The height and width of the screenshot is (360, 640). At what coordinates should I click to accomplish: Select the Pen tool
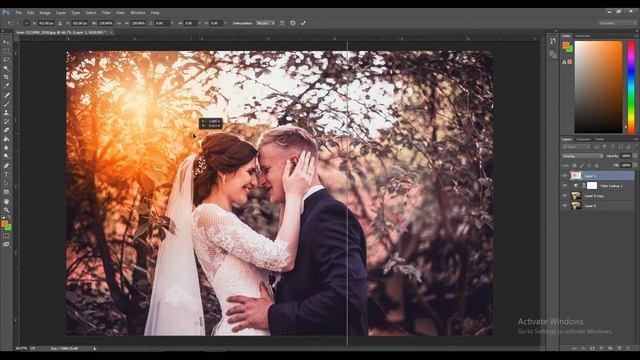[x=6, y=166]
